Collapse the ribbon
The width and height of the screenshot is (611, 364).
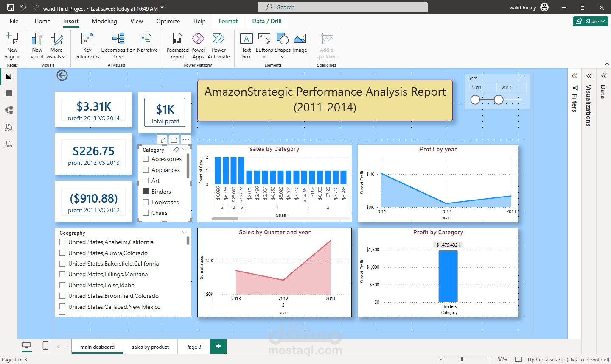607,64
